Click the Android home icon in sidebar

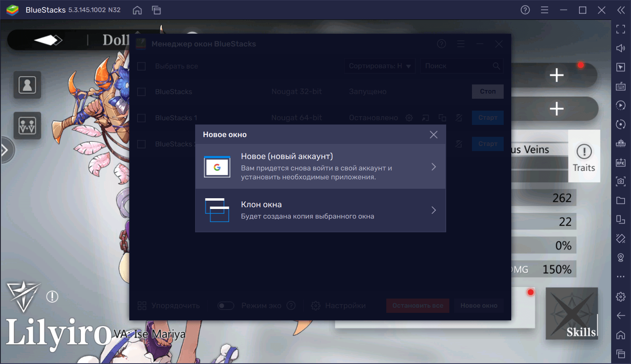tap(621, 335)
